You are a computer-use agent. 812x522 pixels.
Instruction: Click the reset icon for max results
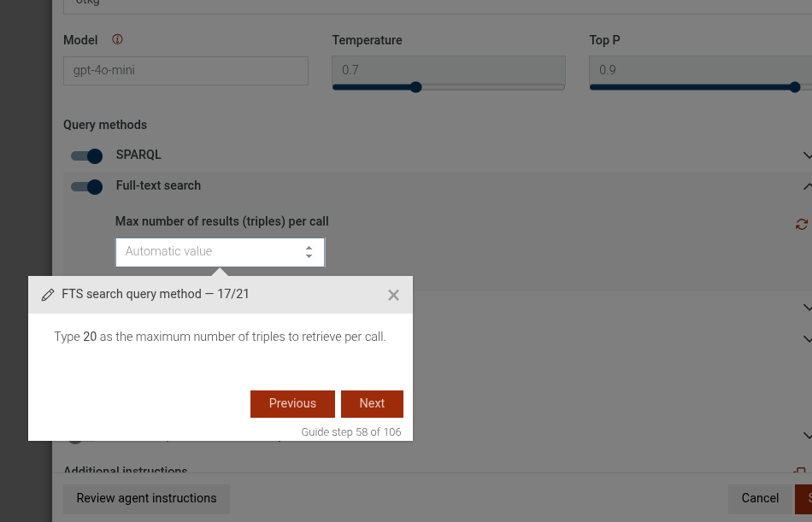(801, 224)
